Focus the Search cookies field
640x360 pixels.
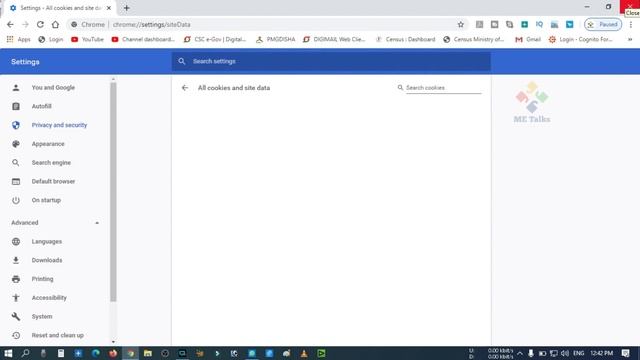(x=443, y=88)
